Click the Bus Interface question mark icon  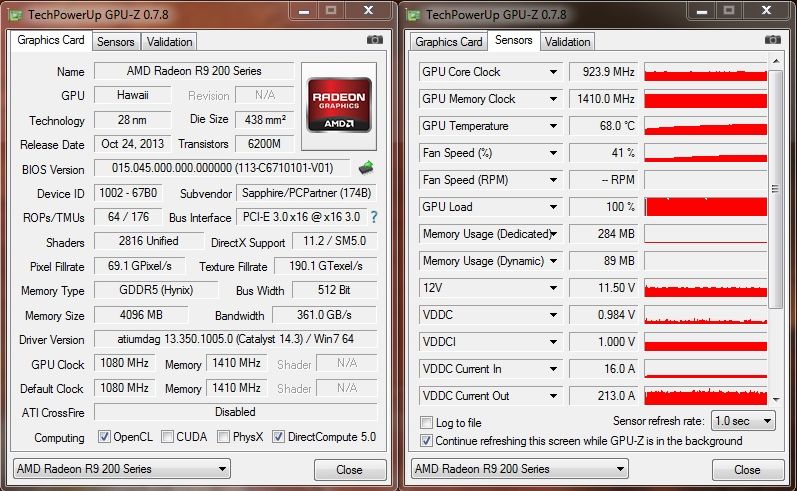coord(374,217)
